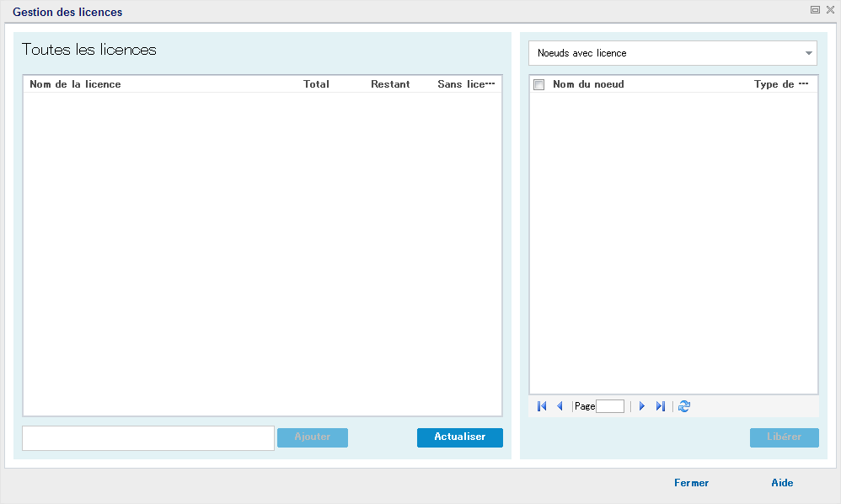Click the Libérer button
Screen dimensions: 841x504
785,437
